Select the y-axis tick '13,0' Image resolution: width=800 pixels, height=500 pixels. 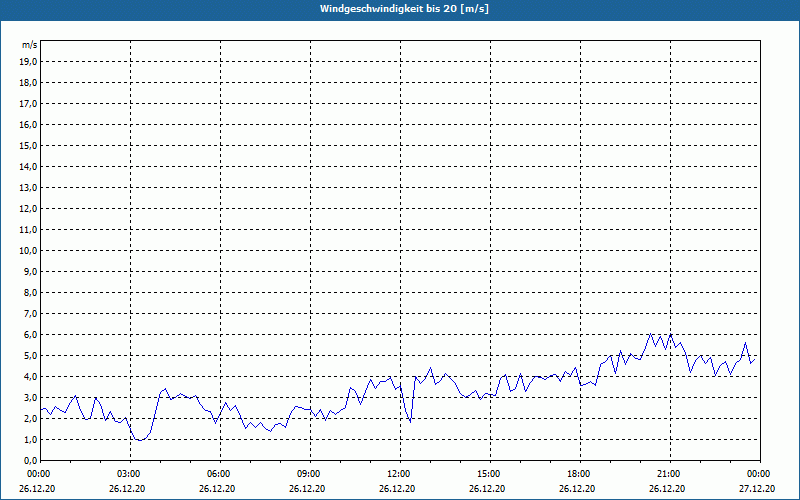[x=28, y=187]
